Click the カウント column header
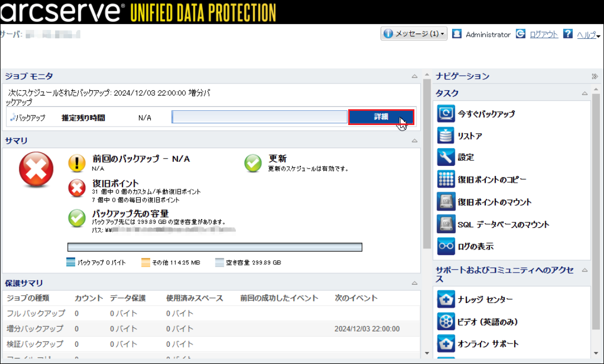 [x=89, y=298]
